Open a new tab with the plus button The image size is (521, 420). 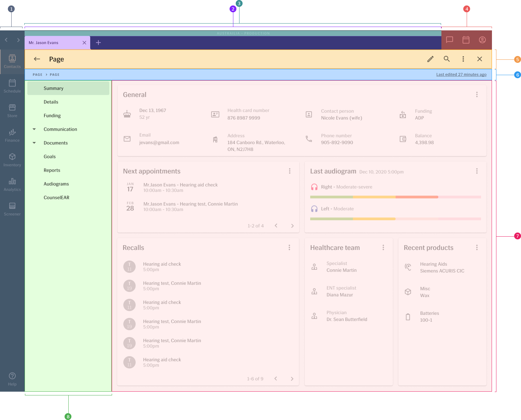click(98, 42)
